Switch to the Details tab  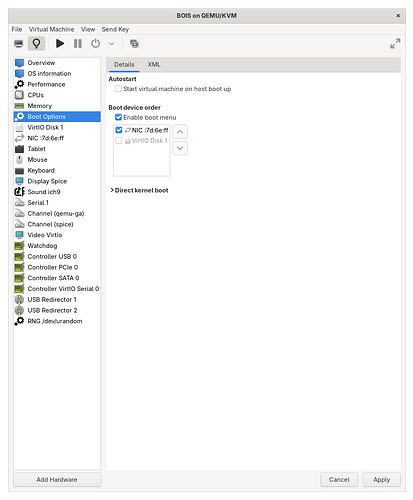pyautogui.click(x=124, y=64)
